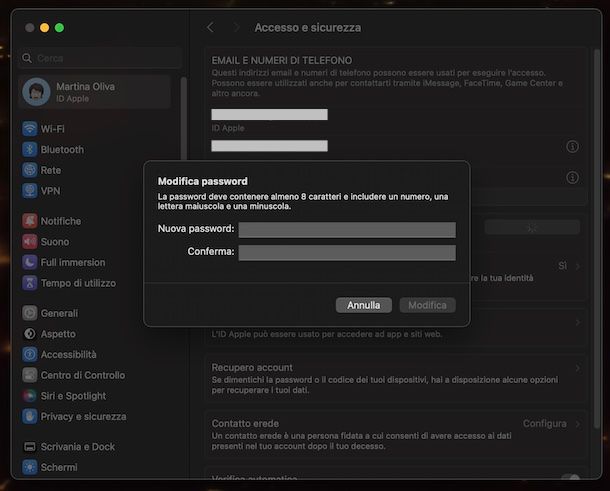This screenshot has height=491, width=610.
Task: Click the Modifica button
Action: tap(428, 305)
